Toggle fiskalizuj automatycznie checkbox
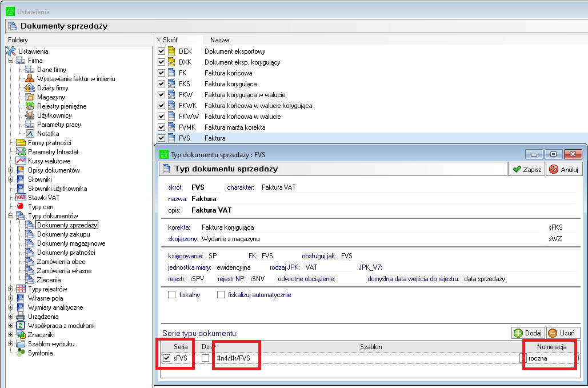Image resolution: width=588 pixels, height=388 pixels. pos(221,295)
